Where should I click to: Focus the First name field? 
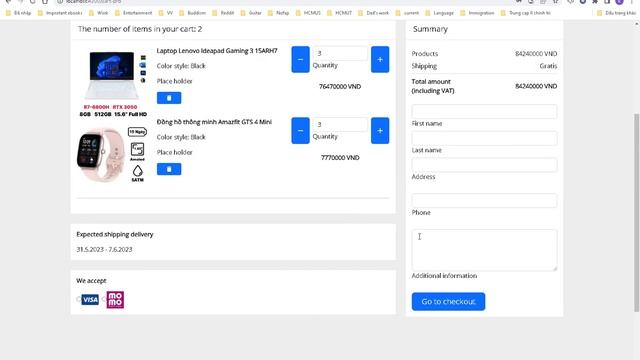pyautogui.click(x=484, y=111)
